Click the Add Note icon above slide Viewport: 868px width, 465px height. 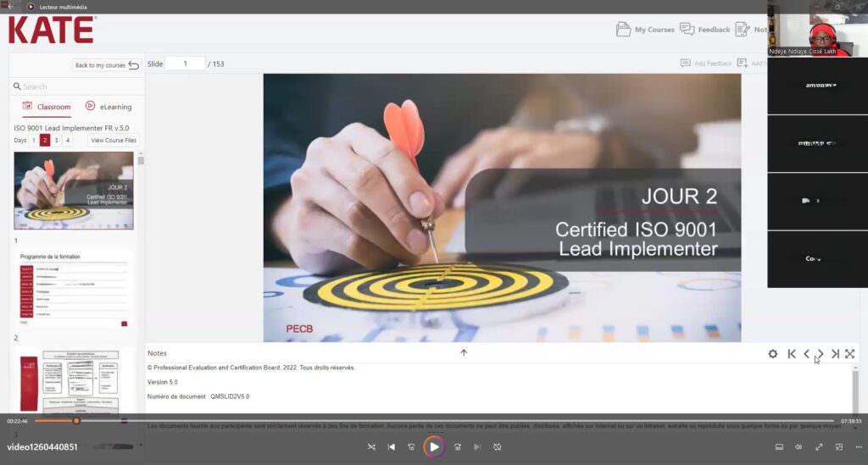click(743, 63)
